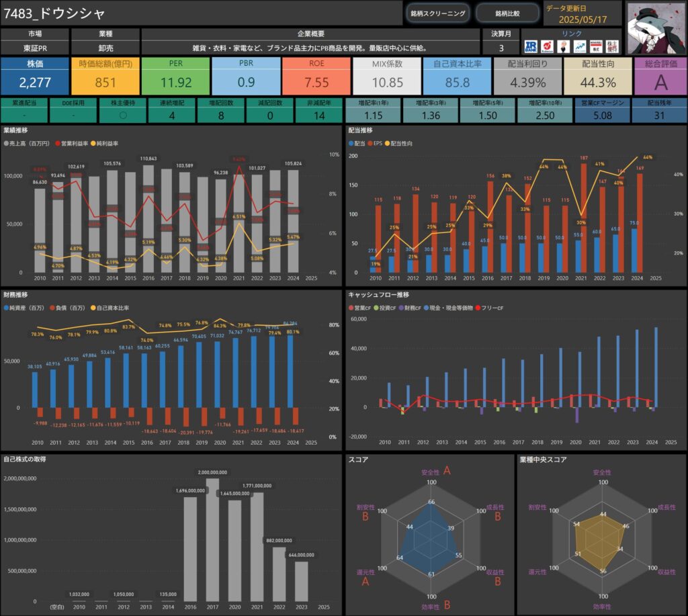688x616 pixels.
Task: Click the 増配率(5年) tile showing 1.50
Action: pyautogui.click(x=488, y=111)
